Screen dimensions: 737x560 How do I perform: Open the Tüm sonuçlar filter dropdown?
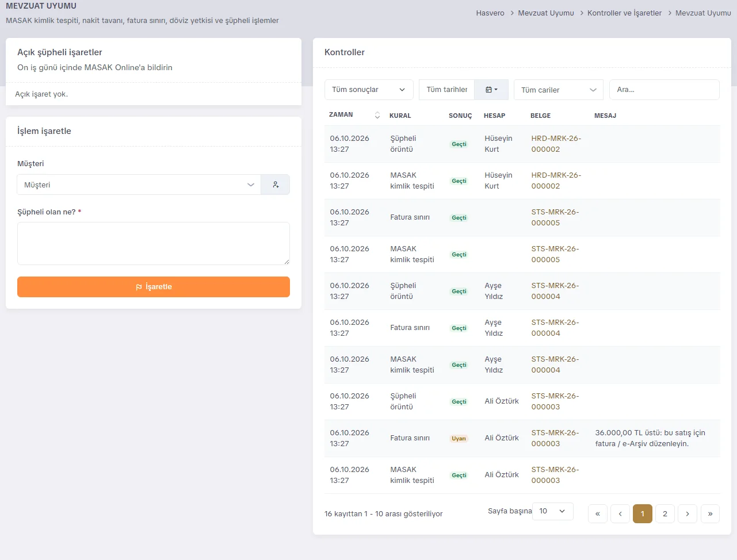pyautogui.click(x=369, y=90)
